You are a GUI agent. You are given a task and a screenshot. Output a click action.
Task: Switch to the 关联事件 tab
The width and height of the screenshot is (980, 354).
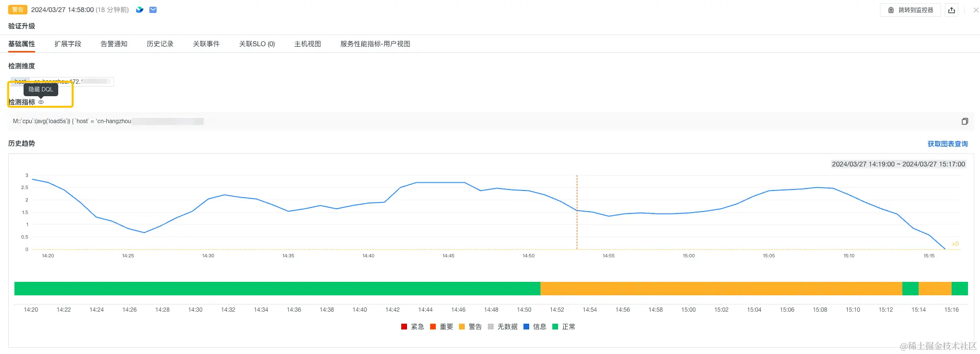(x=206, y=44)
